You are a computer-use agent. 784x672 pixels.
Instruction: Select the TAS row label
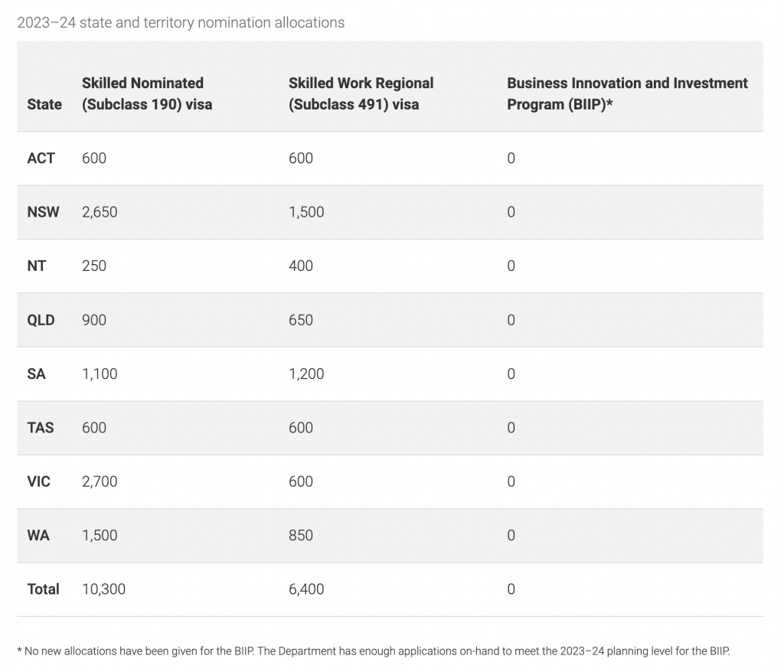click(41, 428)
